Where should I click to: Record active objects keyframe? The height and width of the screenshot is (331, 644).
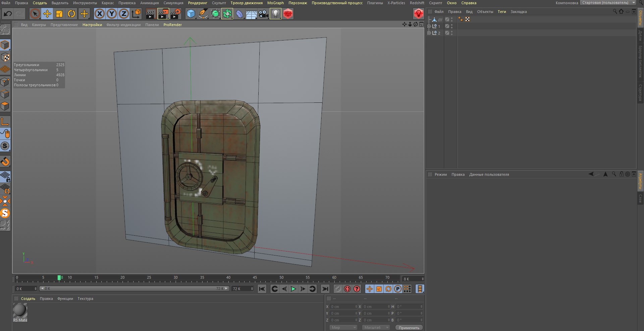coord(338,289)
